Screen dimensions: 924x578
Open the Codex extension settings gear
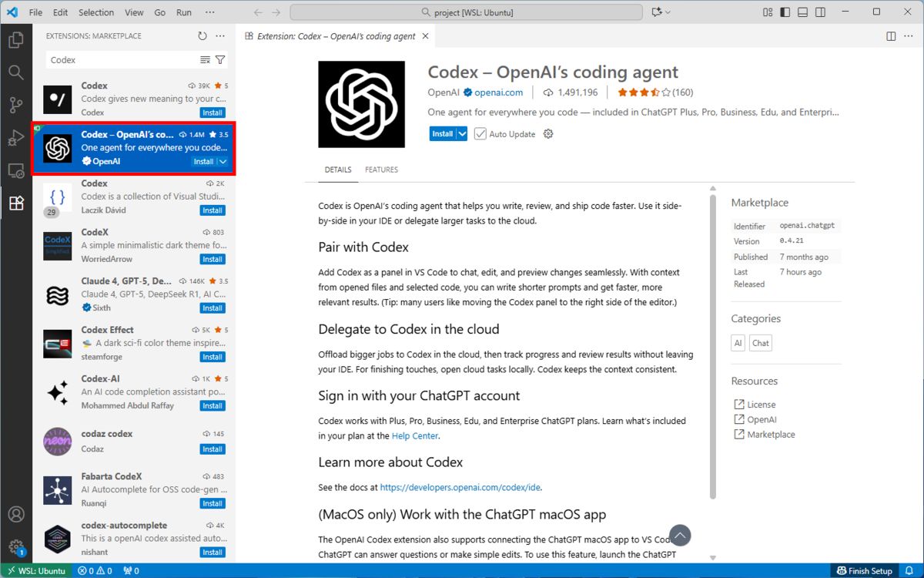point(548,134)
